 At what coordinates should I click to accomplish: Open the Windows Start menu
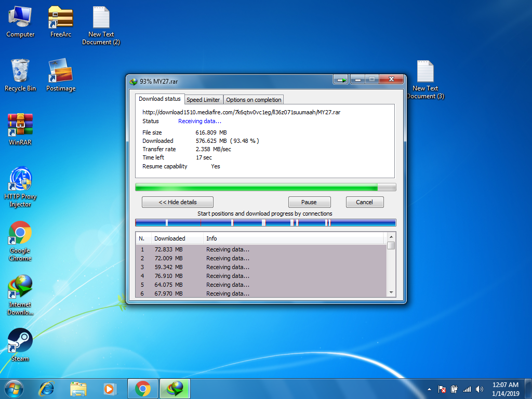click(14, 389)
